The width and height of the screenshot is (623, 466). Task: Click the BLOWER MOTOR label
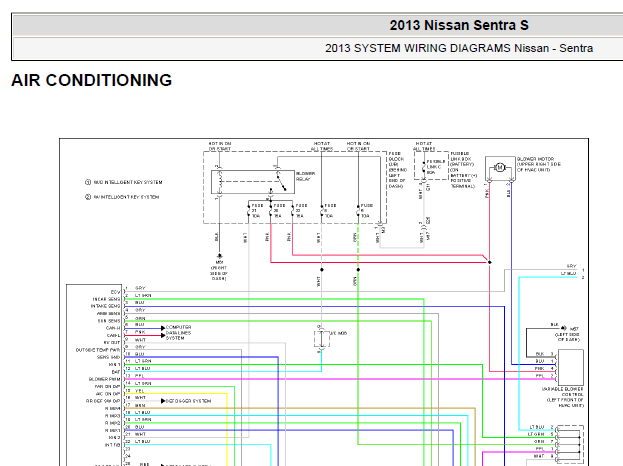tap(538, 164)
